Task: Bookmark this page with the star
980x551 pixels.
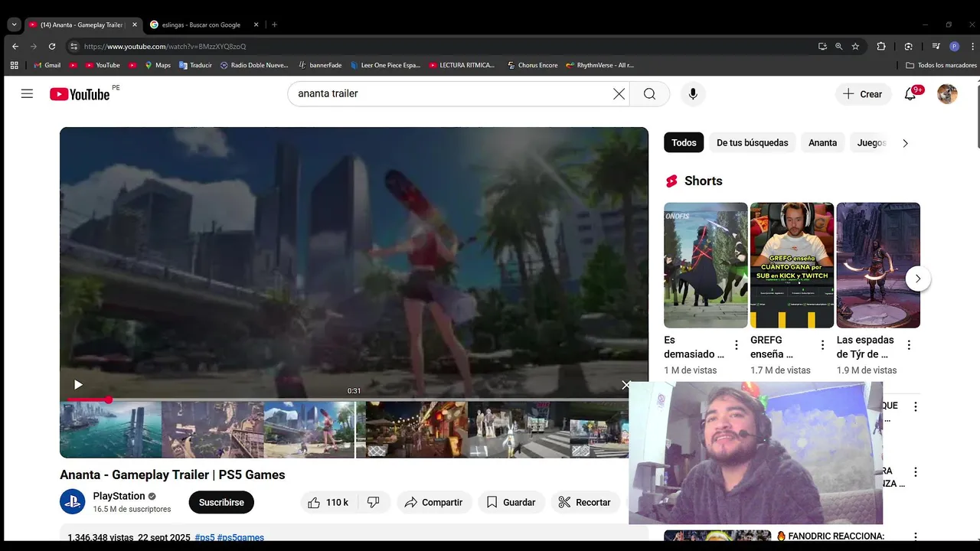Action: 855,46
